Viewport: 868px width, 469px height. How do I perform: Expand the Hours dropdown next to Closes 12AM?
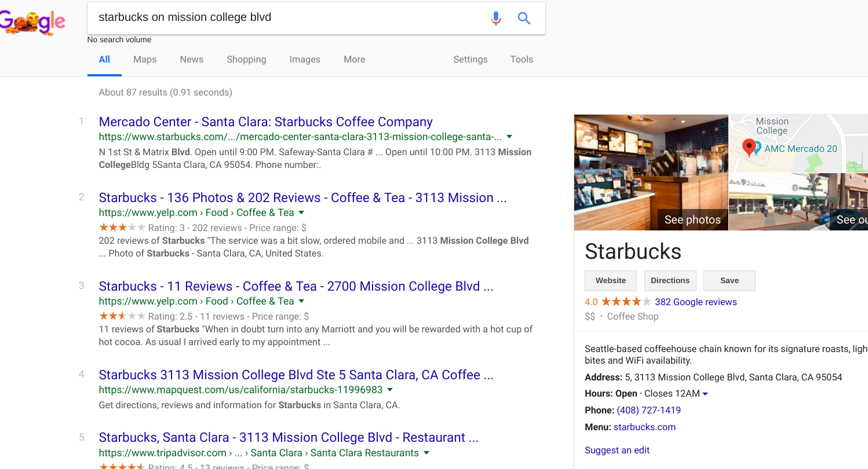(x=705, y=394)
